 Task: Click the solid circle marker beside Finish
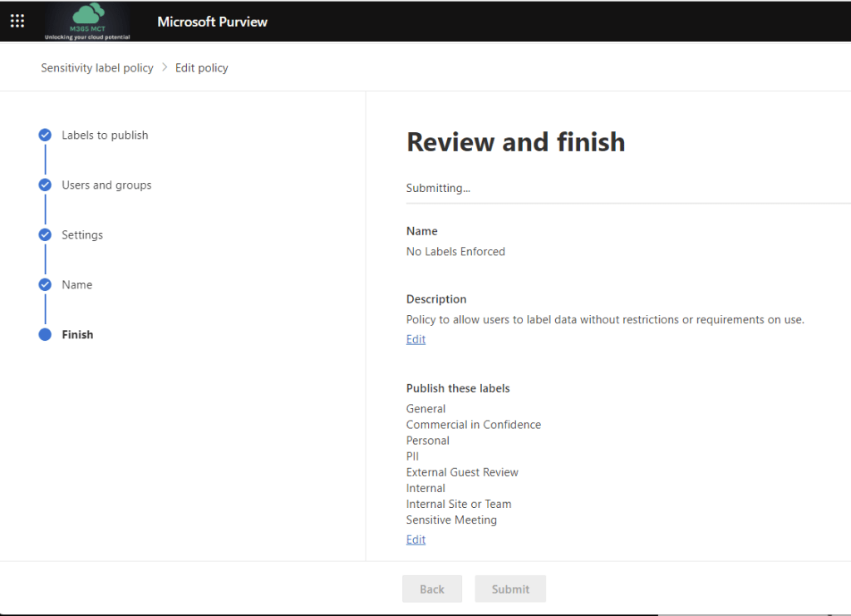point(45,334)
